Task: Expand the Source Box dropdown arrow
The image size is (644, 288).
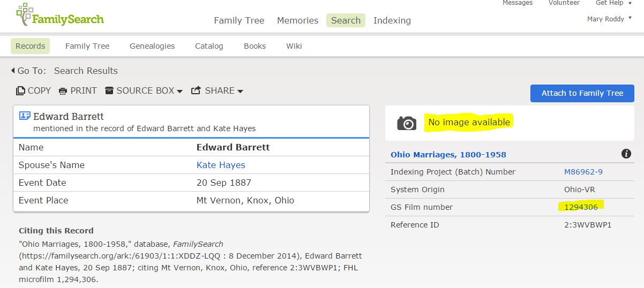Action: click(x=179, y=92)
